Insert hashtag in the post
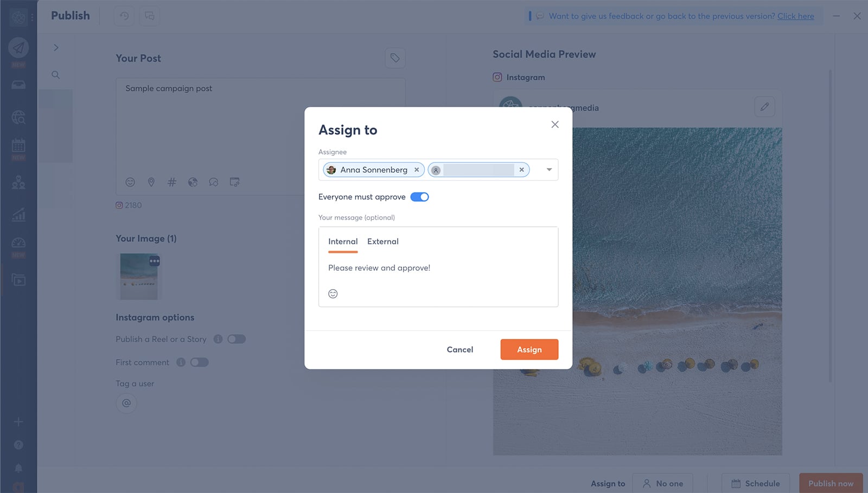Screen dimensions: 868x493 [172, 182]
